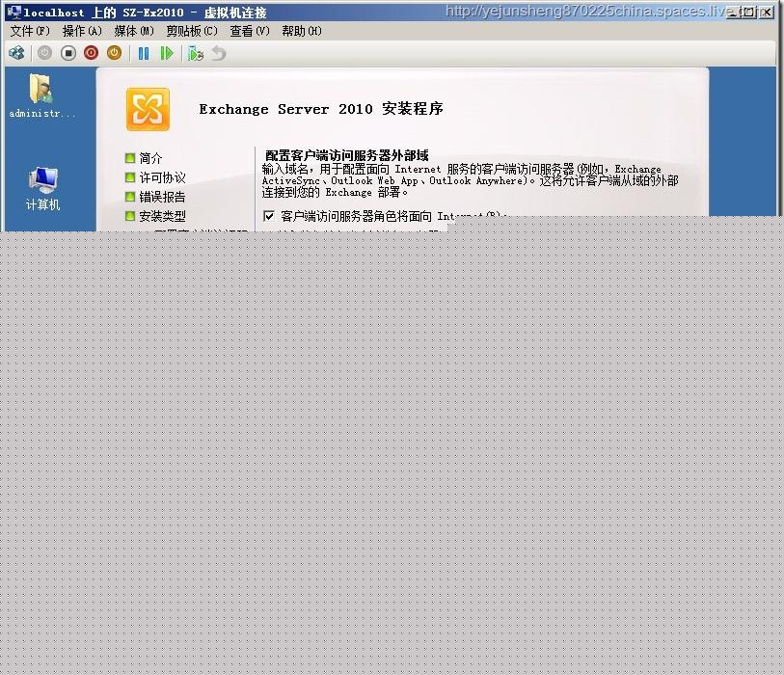Pause the virtual machine

[x=144, y=53]
